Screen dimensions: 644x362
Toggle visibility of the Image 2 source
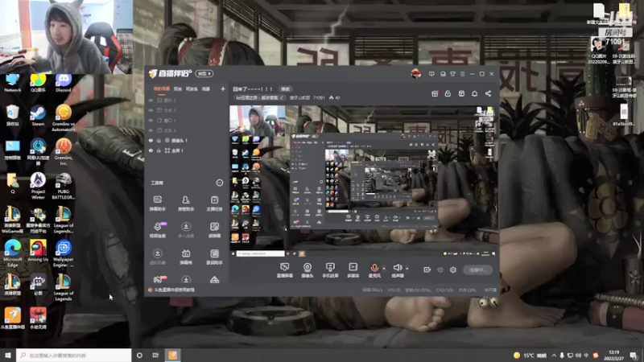(x=151, y=100)
